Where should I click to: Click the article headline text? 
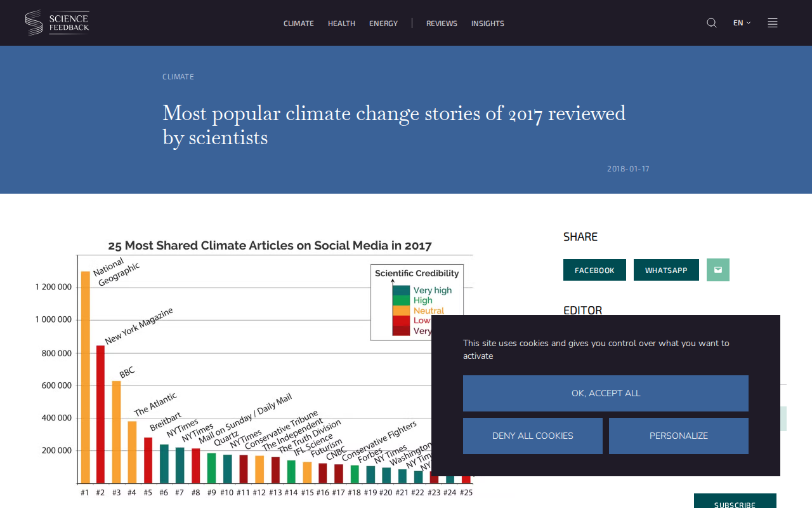pyautogui.click(x=394, y=125)
